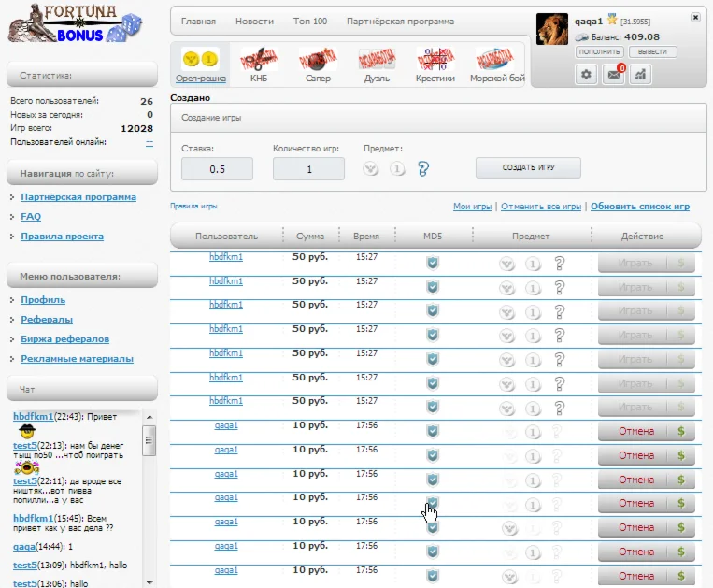This screenshot has width=713, height=588.
Task: Click the chat scrollbar up arrow
Action: (149, 415)
